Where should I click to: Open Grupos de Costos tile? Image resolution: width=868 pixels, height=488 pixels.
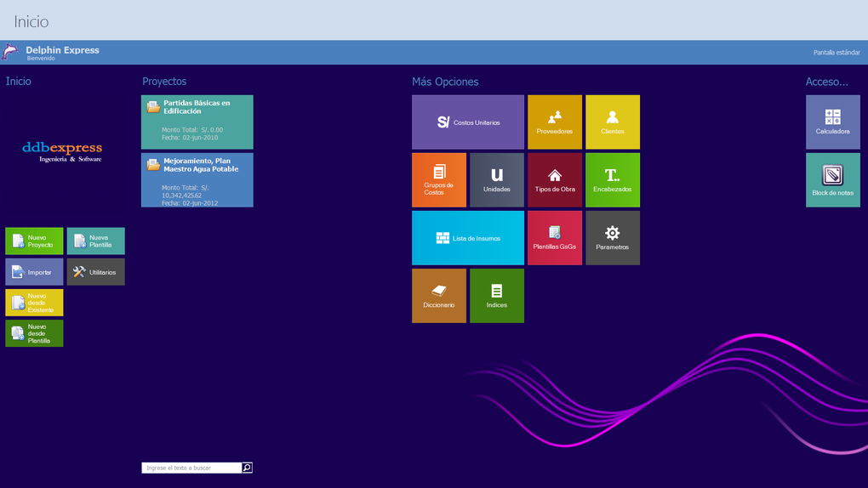click(439, 180)
